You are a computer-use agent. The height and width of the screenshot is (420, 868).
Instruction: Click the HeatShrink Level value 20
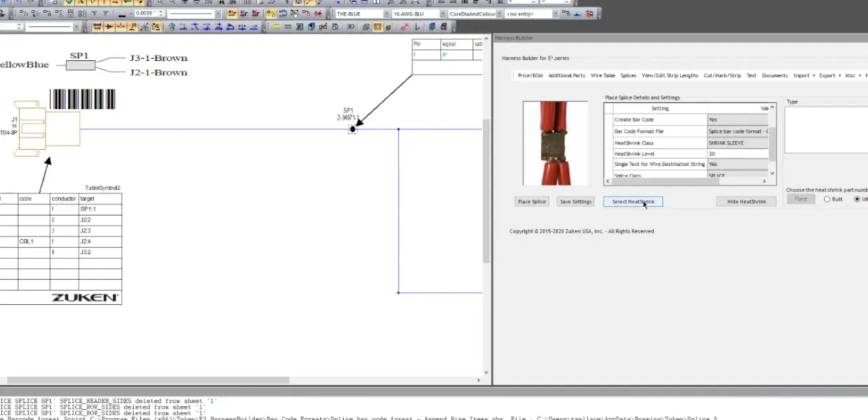click(738, 154)
